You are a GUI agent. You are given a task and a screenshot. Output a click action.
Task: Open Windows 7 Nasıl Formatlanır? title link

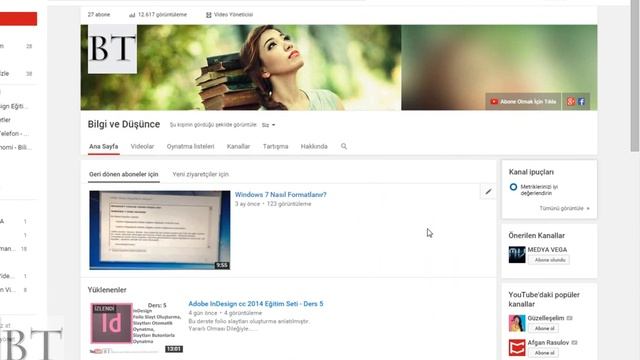pyautogui.click(x=280, y=195)
